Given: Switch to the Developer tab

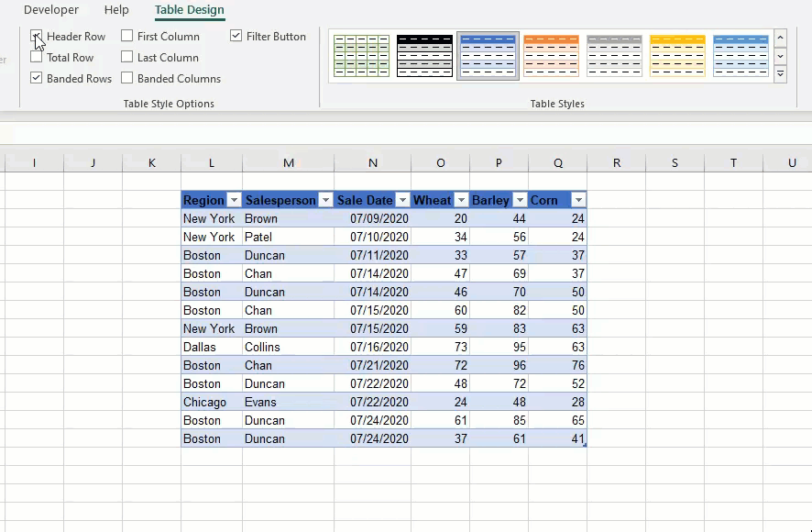Looking at the screenshot, I should 50,10.
